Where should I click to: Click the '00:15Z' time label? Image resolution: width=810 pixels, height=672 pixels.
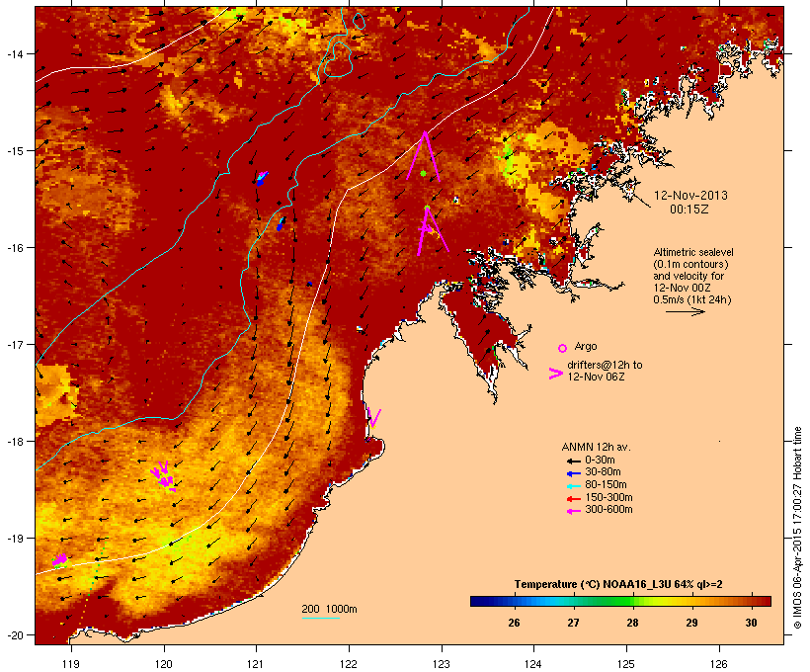pyautogui.click(x=689, y=210)
